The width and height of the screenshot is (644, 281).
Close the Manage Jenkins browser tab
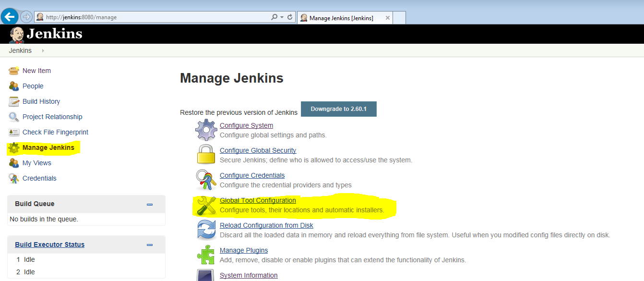387,18
